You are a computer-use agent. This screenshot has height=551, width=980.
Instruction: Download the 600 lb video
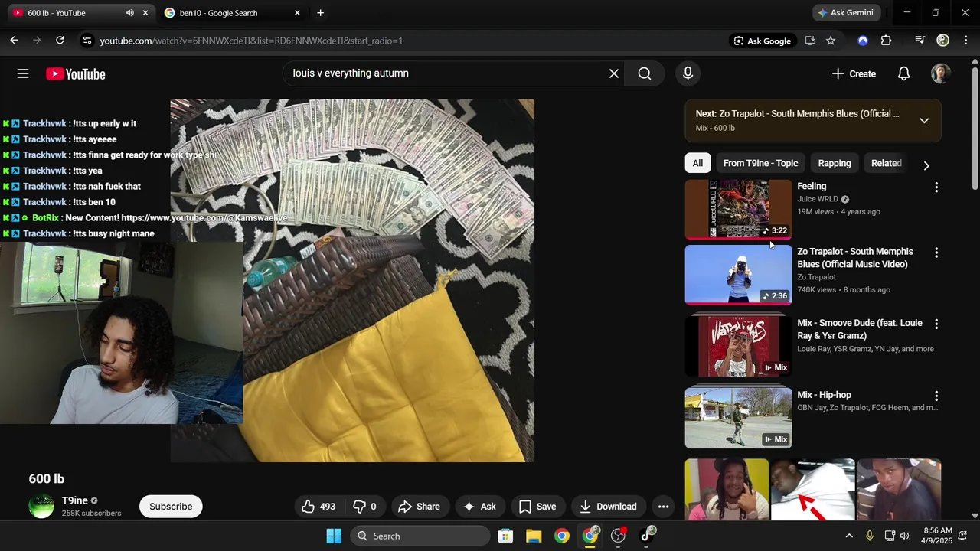tap(608, 507)
